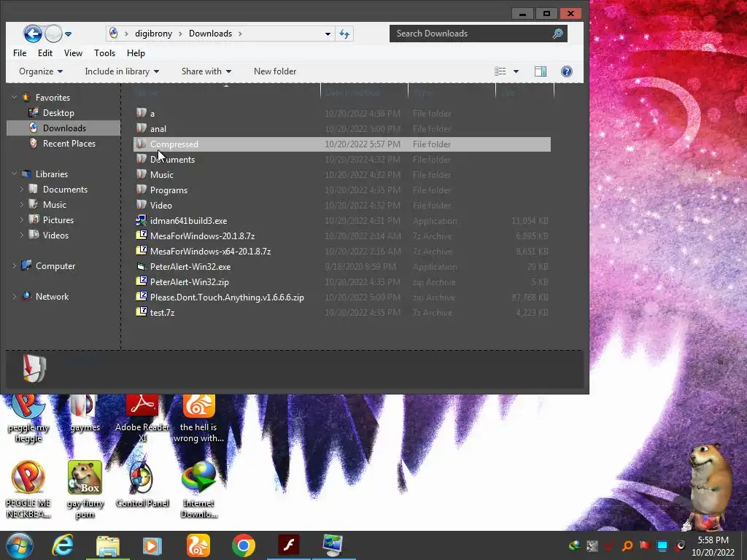Open the Organize dropdown
Viewport: 747px width, 560px height.
pyautogui.click(x=41, y=71)
